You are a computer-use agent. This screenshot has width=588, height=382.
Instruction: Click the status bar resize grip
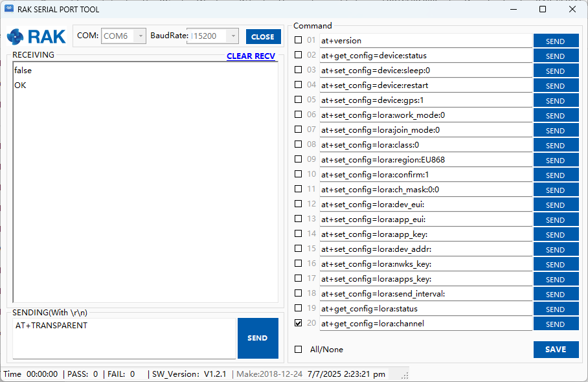pos(404,375)
